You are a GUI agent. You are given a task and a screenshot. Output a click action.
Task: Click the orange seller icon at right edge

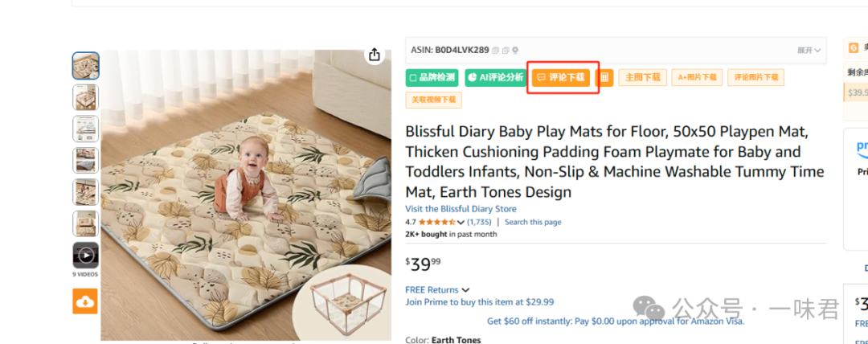click(854, 48)
